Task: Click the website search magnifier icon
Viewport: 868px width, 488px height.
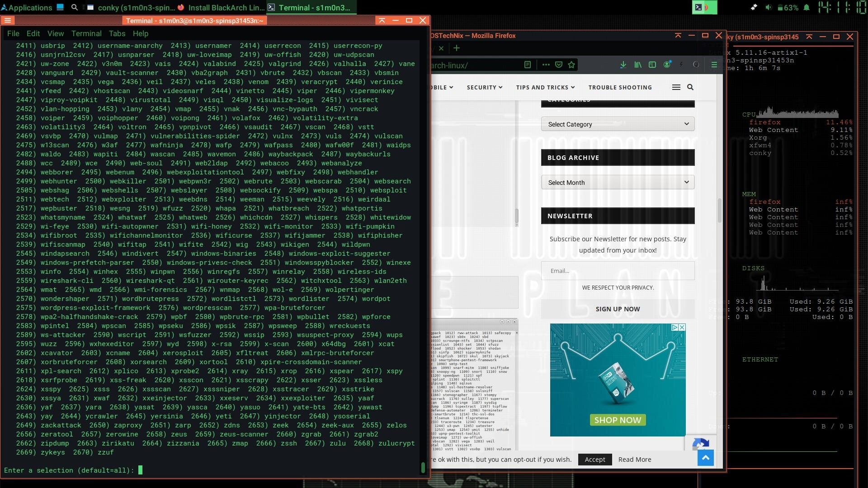Action: (690, 87)
